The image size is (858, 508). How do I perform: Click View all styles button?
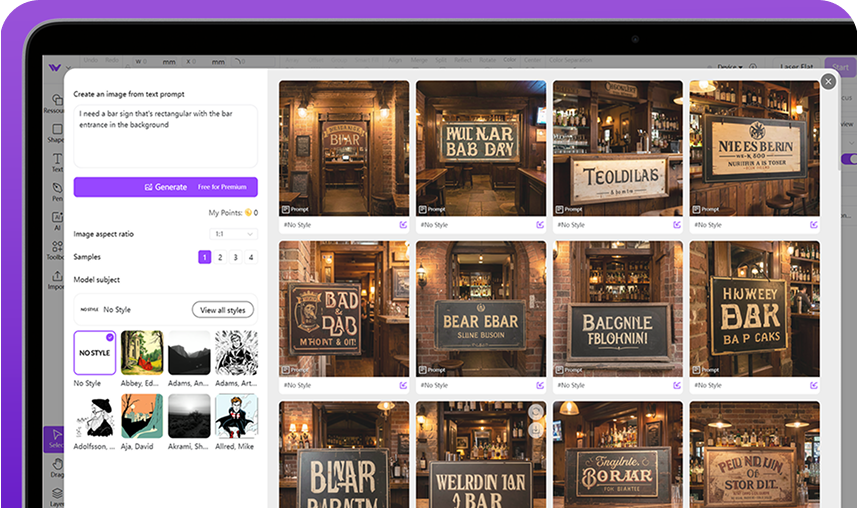[223, 309]
